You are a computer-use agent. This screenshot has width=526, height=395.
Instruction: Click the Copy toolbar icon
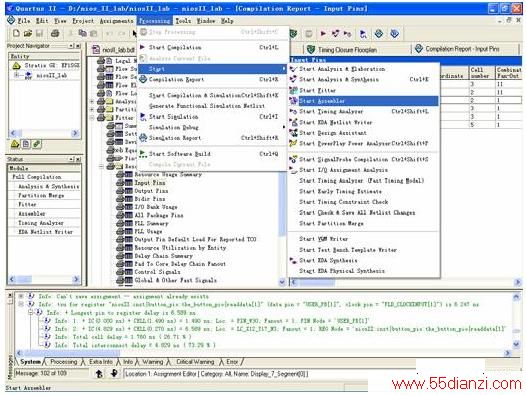pyautogui.click(x=82, y=33)
